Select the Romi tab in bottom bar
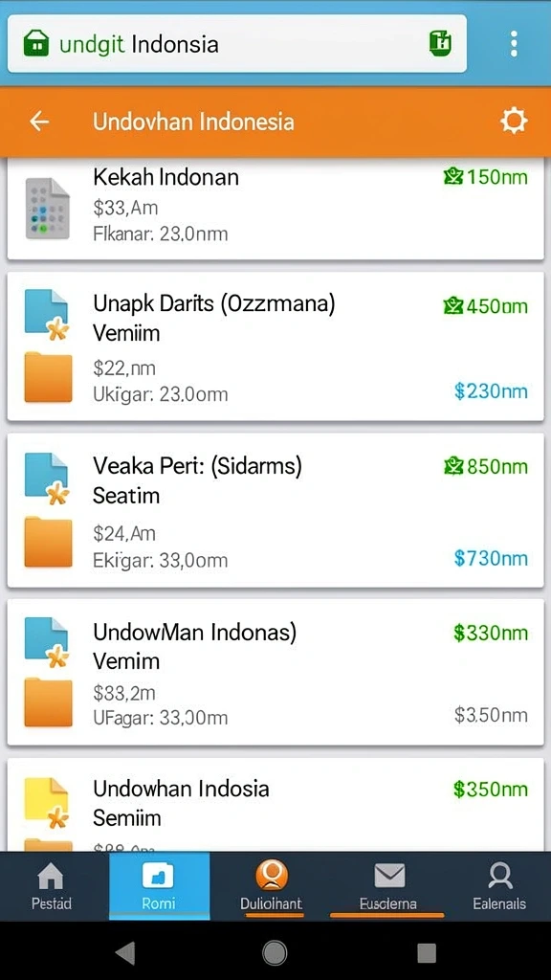The height and width of the screenshot is (980, 551). coord(159,886)
